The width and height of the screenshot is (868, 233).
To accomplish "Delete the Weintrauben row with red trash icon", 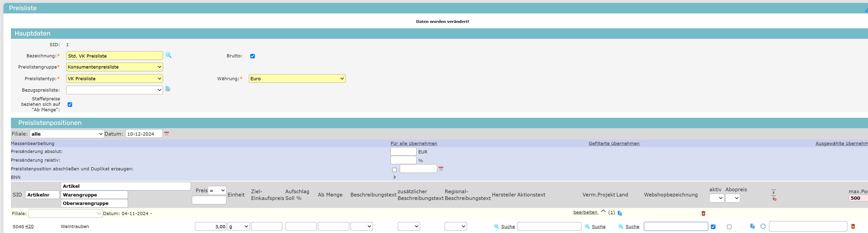I will (853, 227).
